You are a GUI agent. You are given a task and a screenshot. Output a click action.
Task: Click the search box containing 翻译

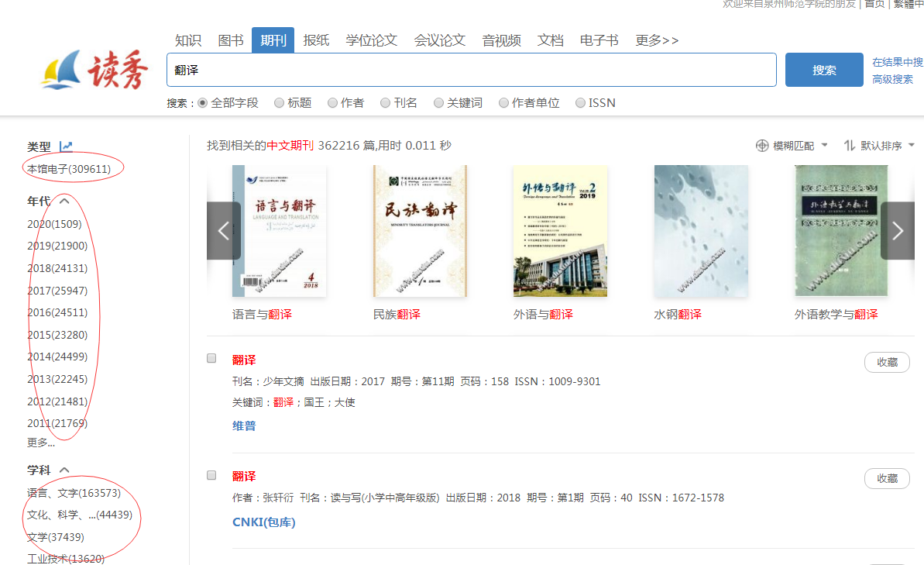point(471,70)
